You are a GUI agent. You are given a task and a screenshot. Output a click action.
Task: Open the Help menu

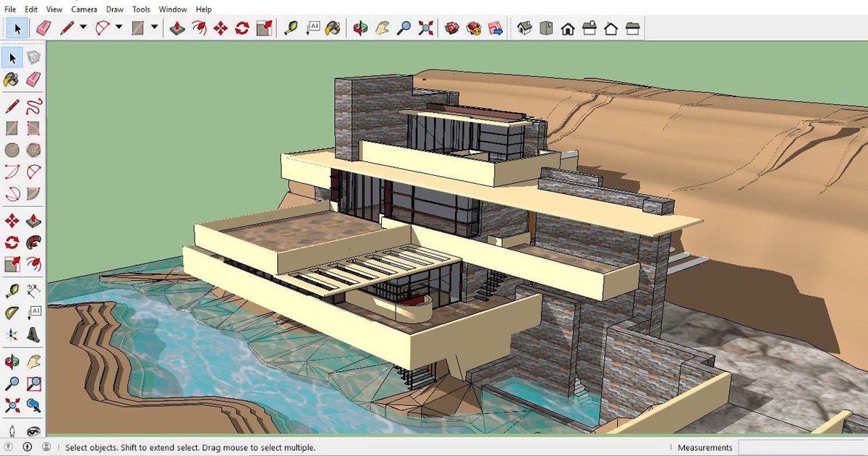pyautogui.click(x=204, y=9)
